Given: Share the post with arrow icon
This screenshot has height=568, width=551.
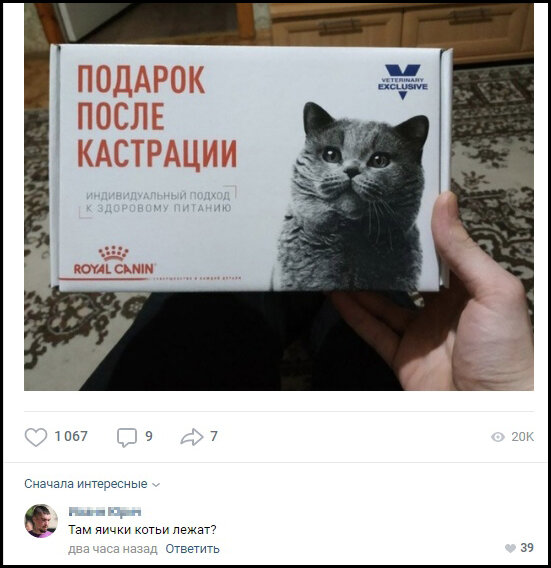Looking at the screenshot, I should coord(192,437).
